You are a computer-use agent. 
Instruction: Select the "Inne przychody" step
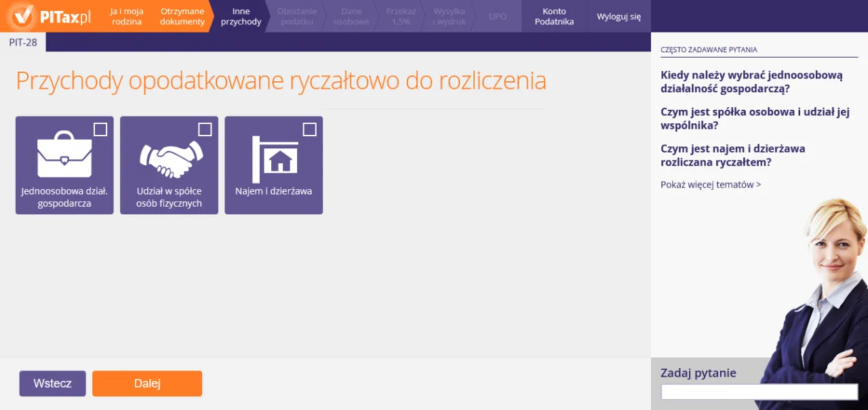[240, 16]
